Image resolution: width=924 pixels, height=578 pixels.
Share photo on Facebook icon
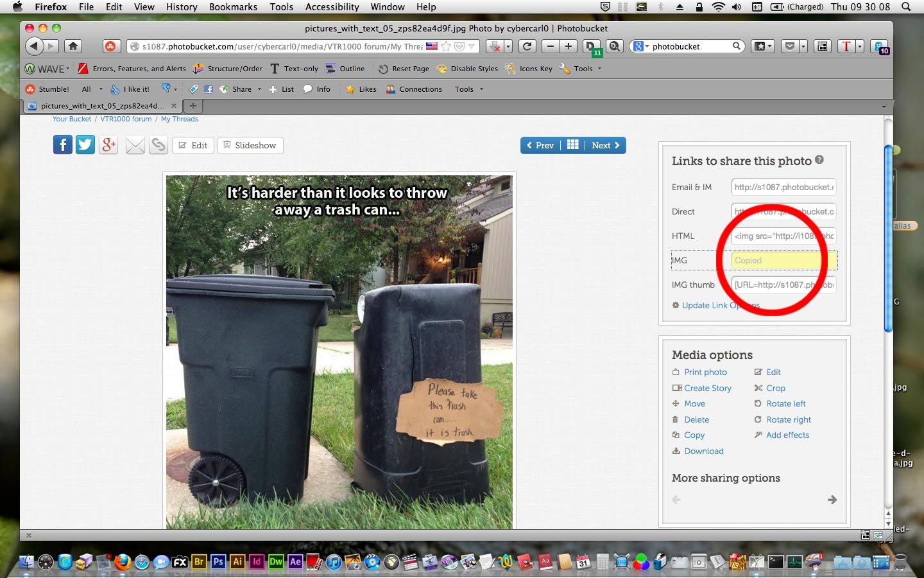[62, 144]
